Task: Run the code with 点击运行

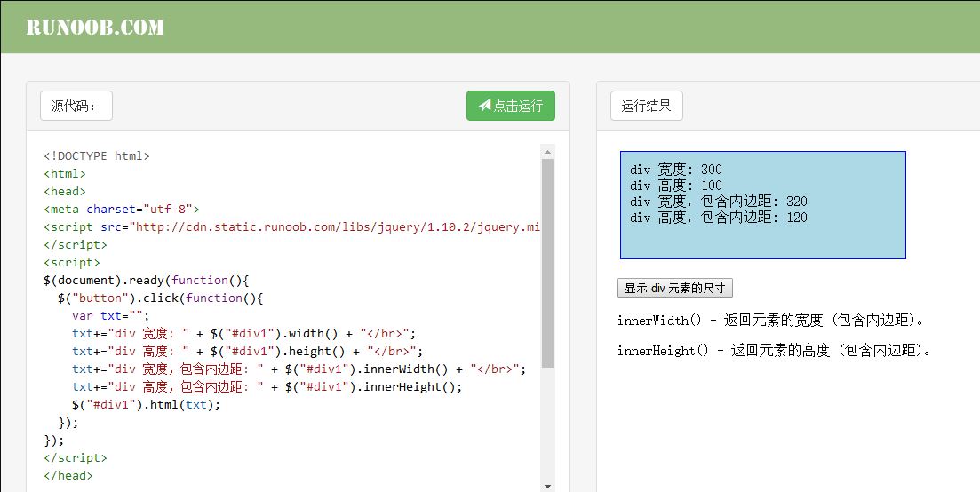Action: point(511,106)
